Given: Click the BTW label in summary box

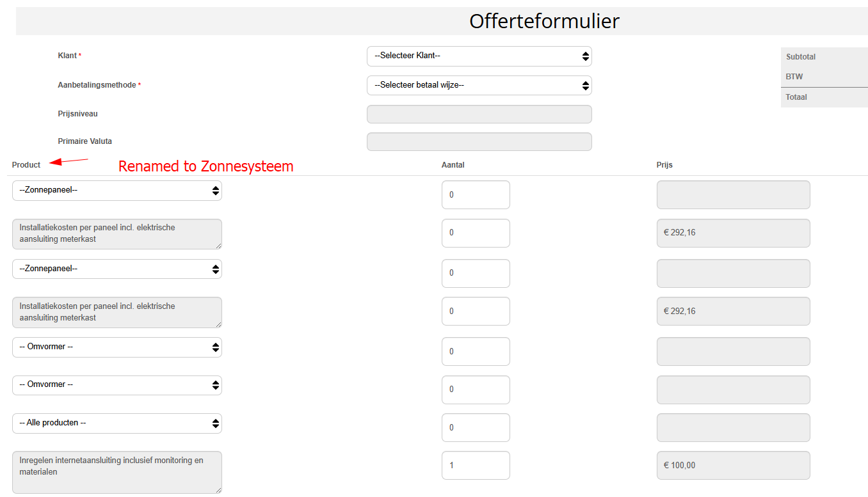Looking at the screenshot, I should pyautogui.click(x=794, y=77).
